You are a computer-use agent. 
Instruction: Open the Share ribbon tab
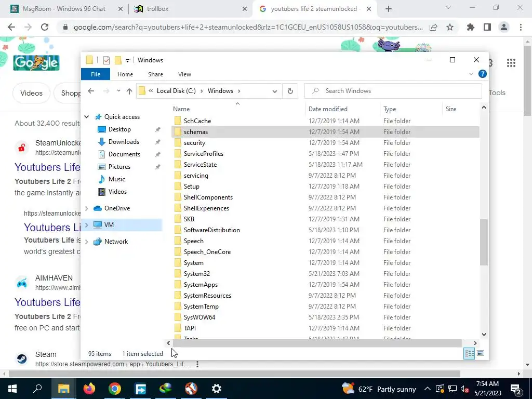[x=155, y=74]
